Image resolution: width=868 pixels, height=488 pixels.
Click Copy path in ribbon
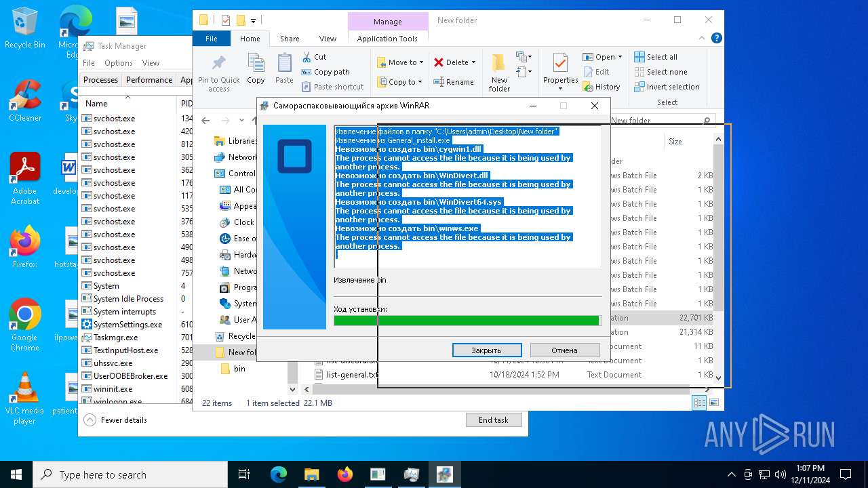pyautogui.click(x=325, y=72)
